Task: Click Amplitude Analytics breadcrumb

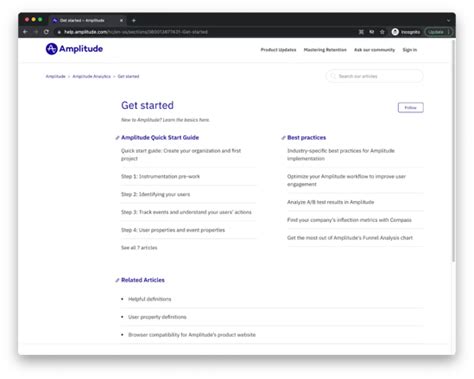Action: 92,76
